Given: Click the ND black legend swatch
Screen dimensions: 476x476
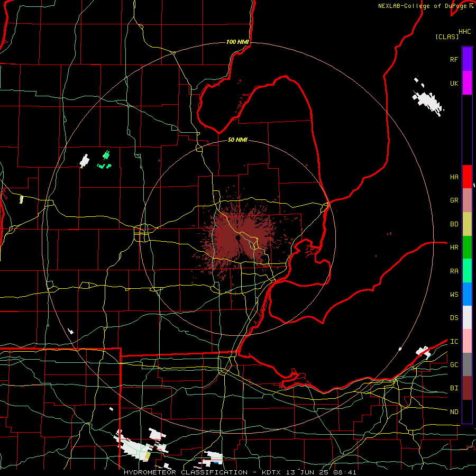Looking at the screenshot, I should pyautogui.click(x=467, y=411).
